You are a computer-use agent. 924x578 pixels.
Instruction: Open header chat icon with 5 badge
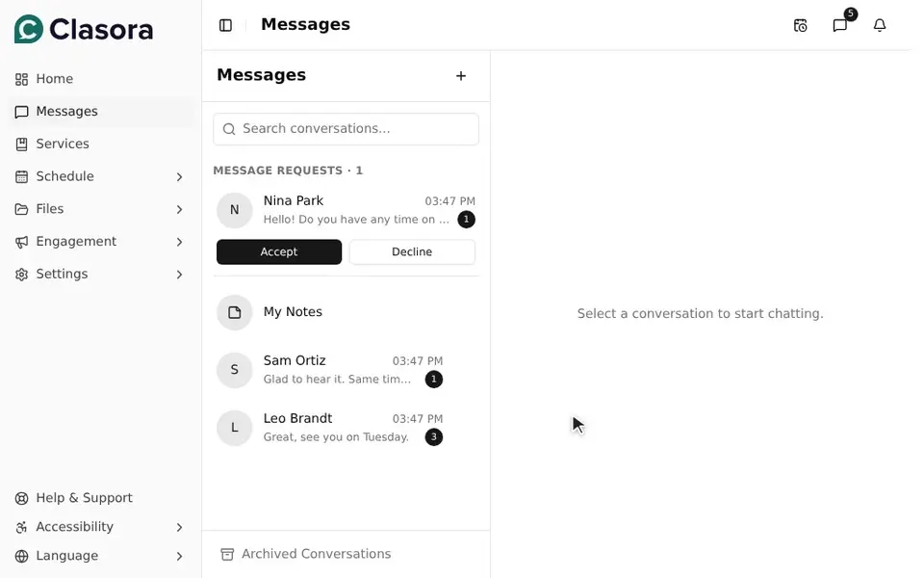point(840,25)
